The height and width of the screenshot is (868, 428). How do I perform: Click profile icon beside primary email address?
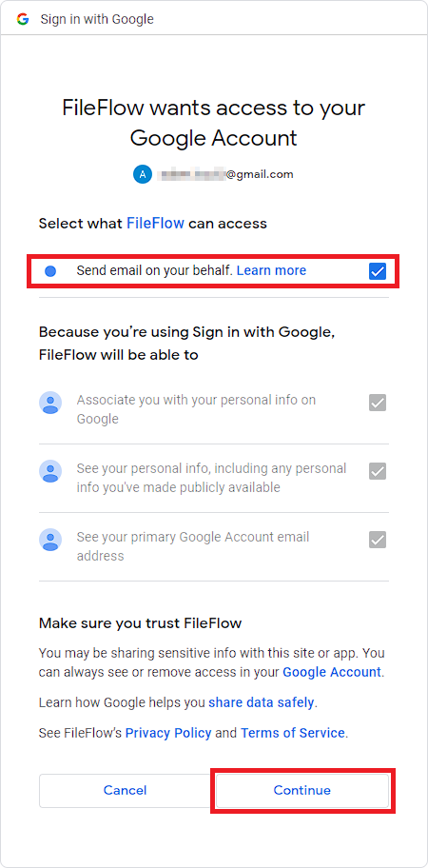(50, 540)
